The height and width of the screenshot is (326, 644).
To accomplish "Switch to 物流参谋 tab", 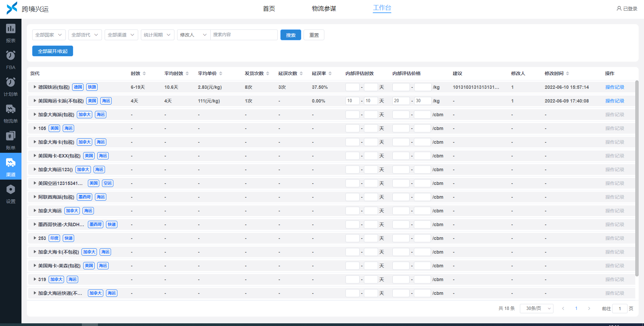I will [x=324, y=9].
